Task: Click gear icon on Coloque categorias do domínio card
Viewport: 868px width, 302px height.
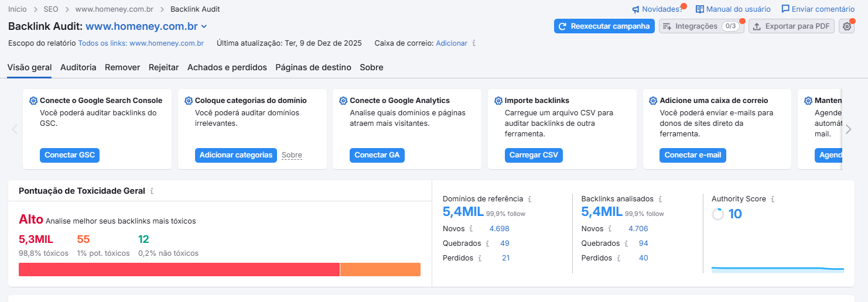Action: pos(189,101)
